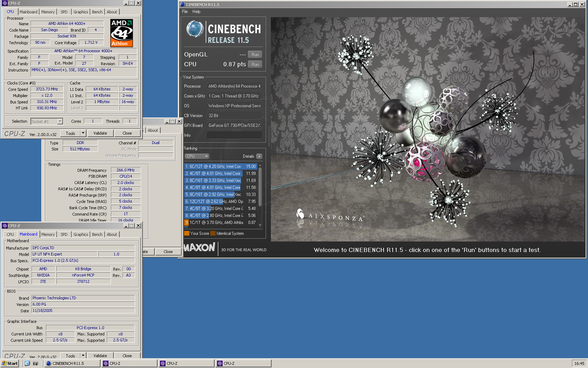This screenshot has height=368, width=588.
Task: Click the MAXON logo
Action: [x=199, y=248]
